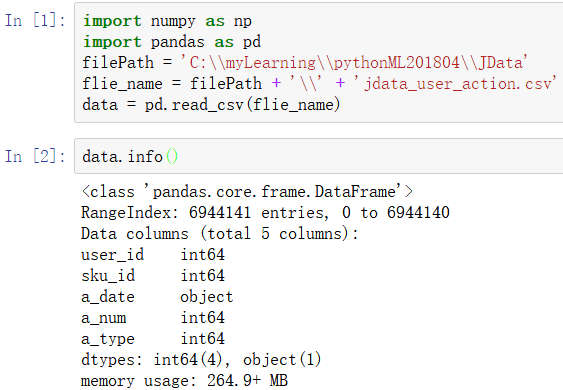Click the a_type int64 output row
This screenshot has width=563, height=390.
pyautogui.click(x=153, y=339)
